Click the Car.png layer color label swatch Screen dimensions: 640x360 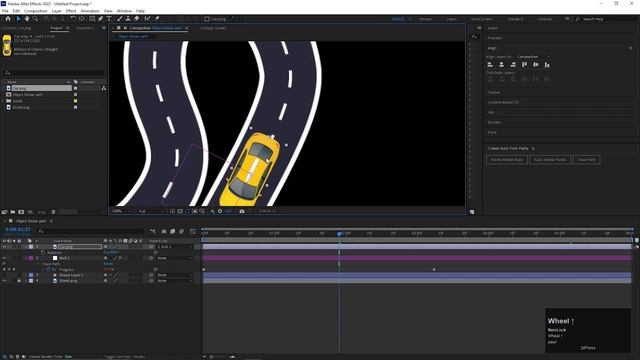click(31, 247)
